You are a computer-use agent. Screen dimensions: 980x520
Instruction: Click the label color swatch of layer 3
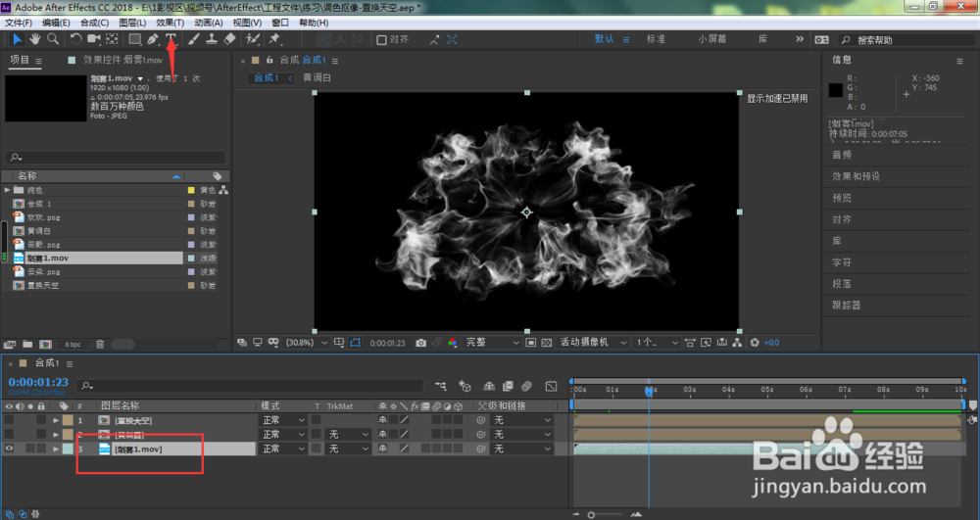tap(67, 449)
